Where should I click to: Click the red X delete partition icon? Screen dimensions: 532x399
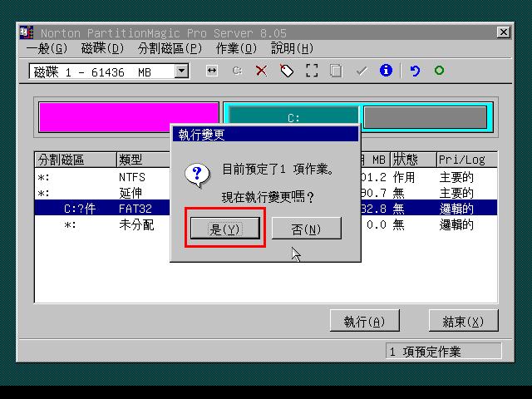[261, 71]
